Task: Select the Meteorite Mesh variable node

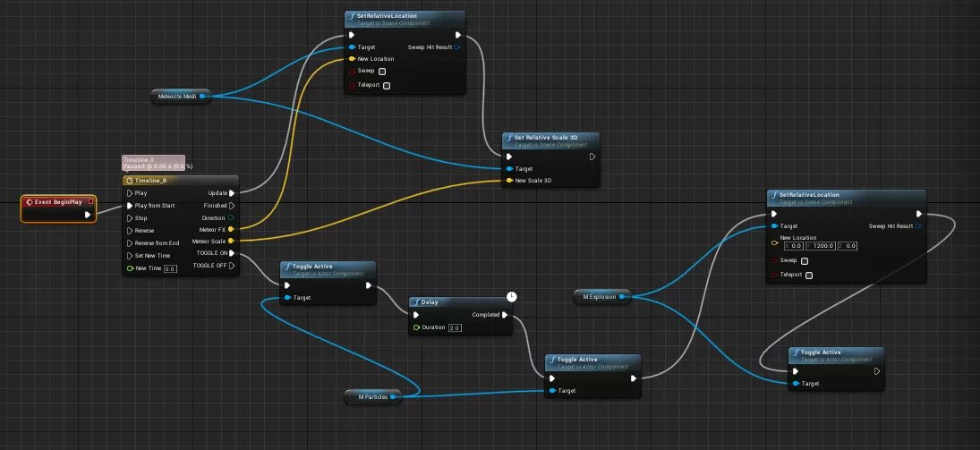Action: tap(181, 97)
